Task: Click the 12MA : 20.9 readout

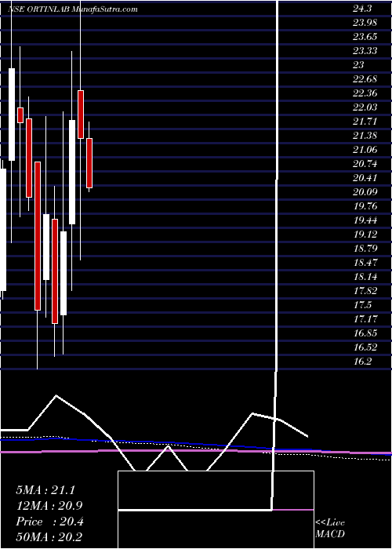Action: (49, 506)
